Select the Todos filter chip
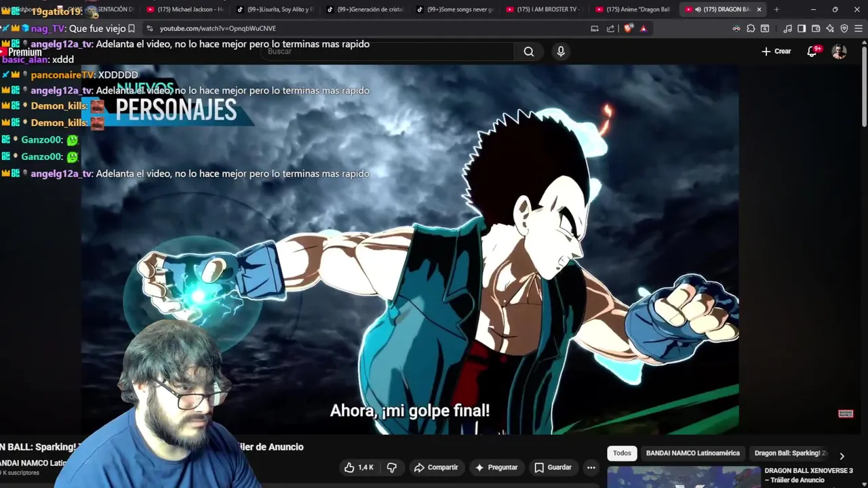Screen dimensions: 868x488 point(622,453)
